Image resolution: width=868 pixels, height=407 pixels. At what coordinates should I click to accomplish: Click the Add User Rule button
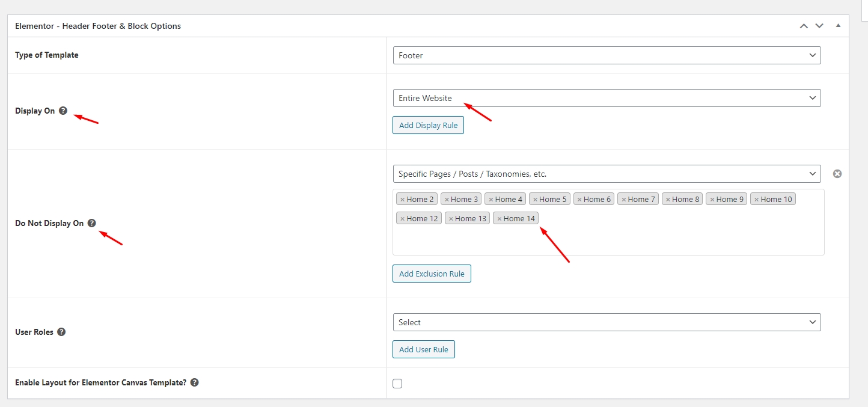[x=424, y=349]
